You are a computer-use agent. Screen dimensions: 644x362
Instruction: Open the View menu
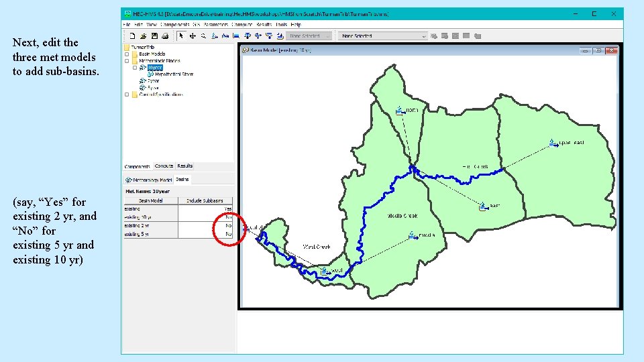pos(152,25)
